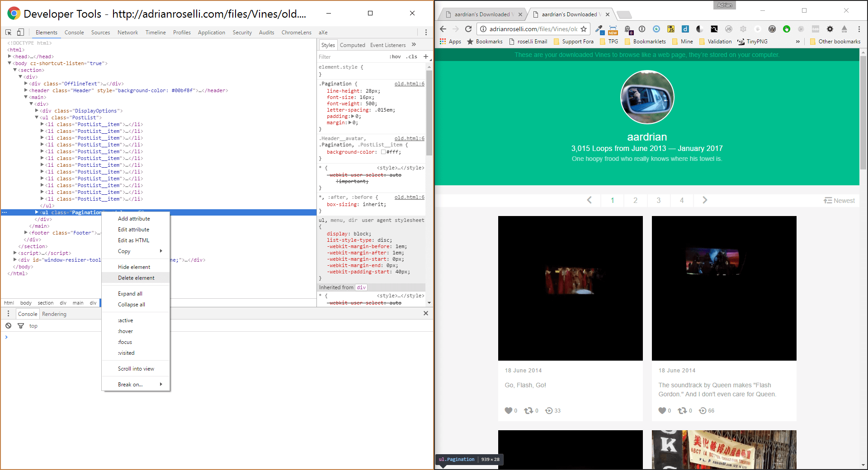Open DevTools customize menu (three dots)

[426, 32]
